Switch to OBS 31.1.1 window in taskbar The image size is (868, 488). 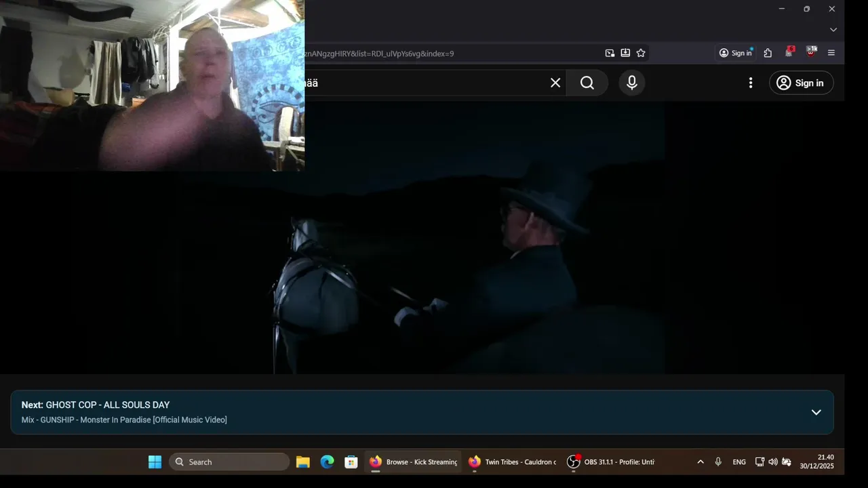pyautogui.click(x=611, y=462)
